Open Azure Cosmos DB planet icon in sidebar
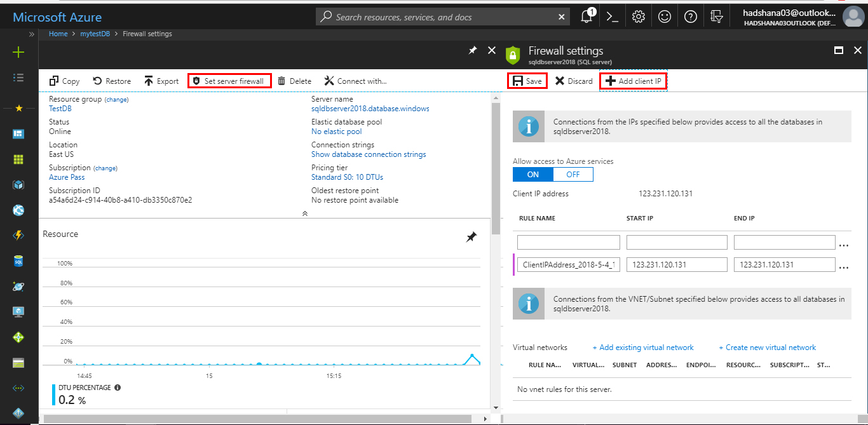The image size is (868, 425). point(18,287)
